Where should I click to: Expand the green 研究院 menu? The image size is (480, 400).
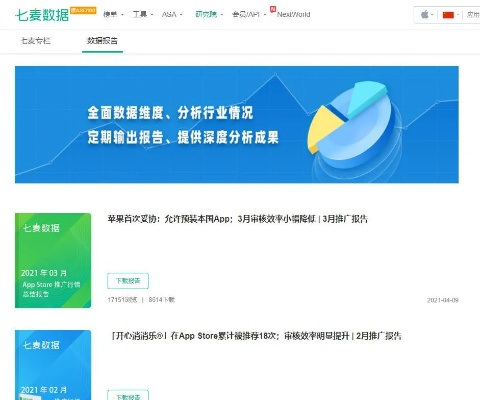point(209,14)
